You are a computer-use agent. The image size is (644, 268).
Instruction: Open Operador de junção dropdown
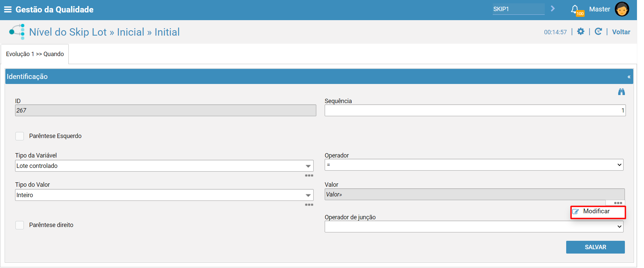(474, 227)
